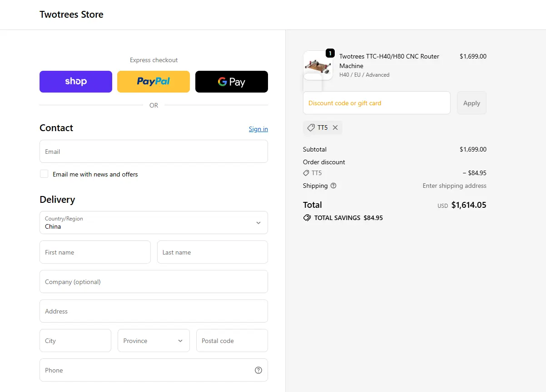Focus the Discount code or gift card field
The width and height of the screenshot is (546, 392).
[376, 103]
